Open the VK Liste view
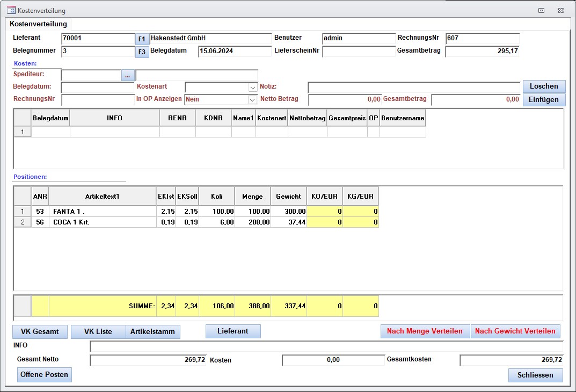The height and width of the screenshot is (392, 576). click(x=98, y=332)
